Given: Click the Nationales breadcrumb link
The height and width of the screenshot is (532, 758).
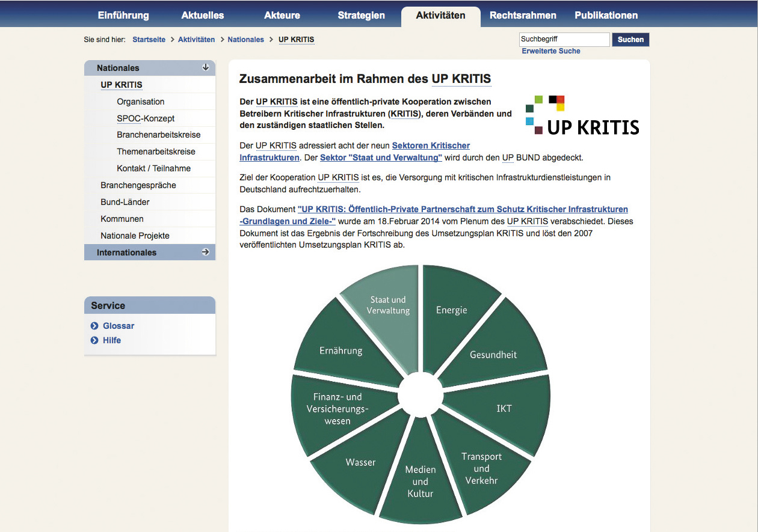Looking at the screenshot, I should coord(245,40).
